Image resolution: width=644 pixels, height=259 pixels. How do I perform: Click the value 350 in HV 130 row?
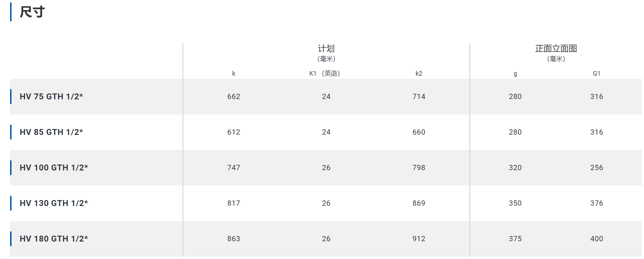[515, 203]
